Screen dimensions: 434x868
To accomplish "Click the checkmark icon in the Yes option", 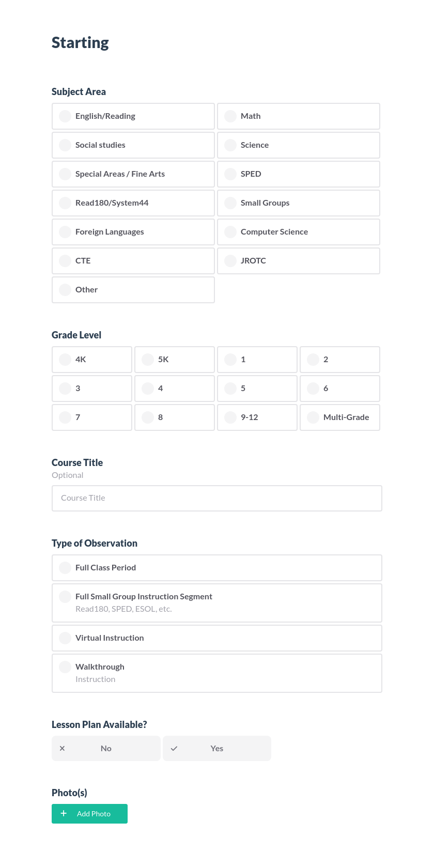I will pyautogui.click(x=174, y=748).
